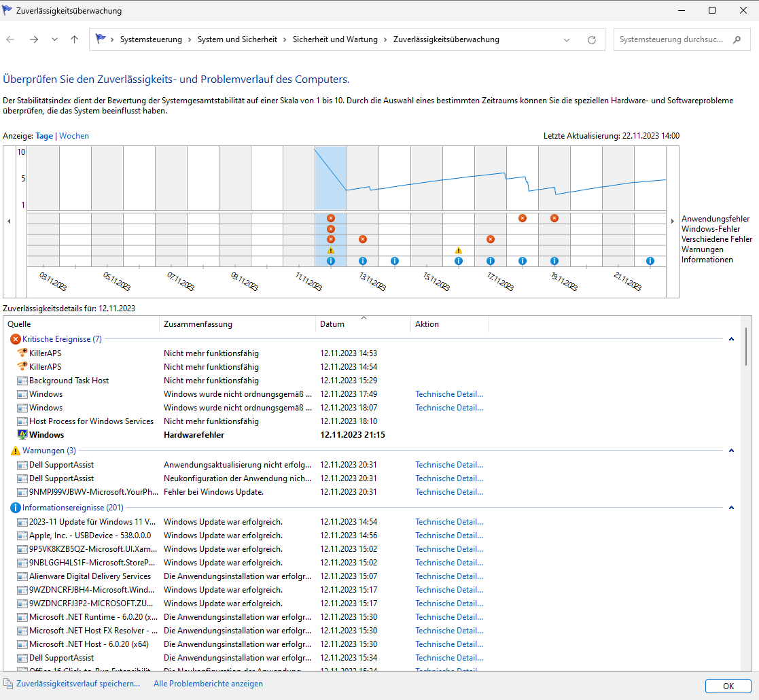Click Zuverlässigkeitsüberwachung breadcrumb
This screenshot has width=759, height=700.
click(x=446, y=39)
